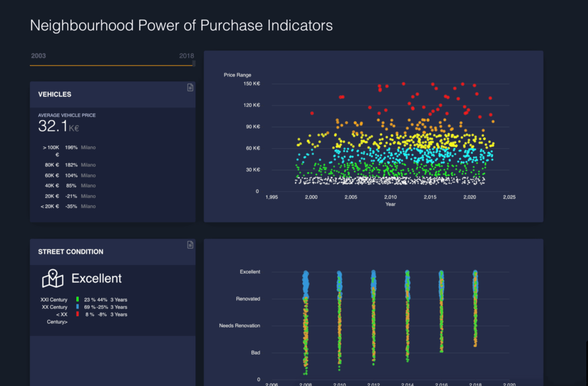Click the Excellent street condition heading

96,279
